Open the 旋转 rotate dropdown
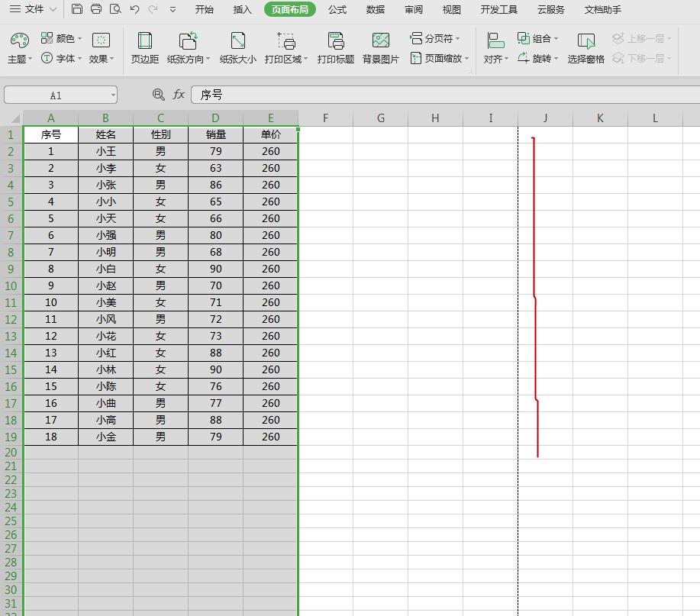 537,58
